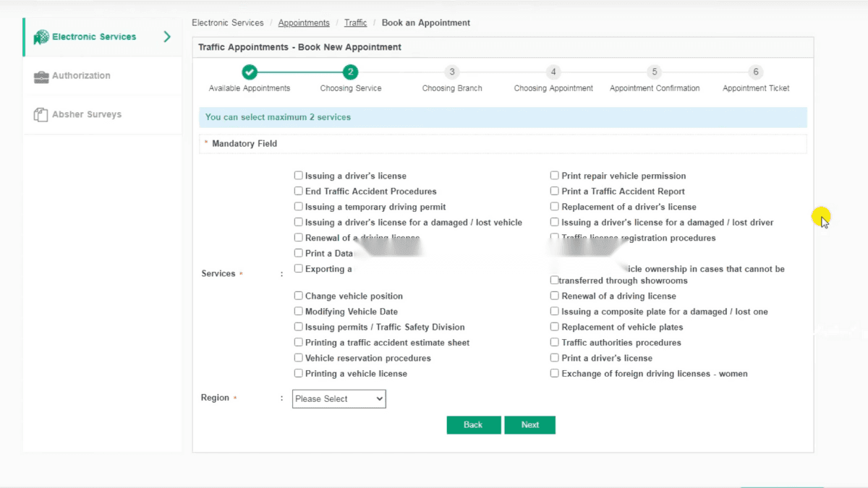Click the maximum 2 services notice text
This screenshot has width=868, height=488.
click(x=278, y=117)
